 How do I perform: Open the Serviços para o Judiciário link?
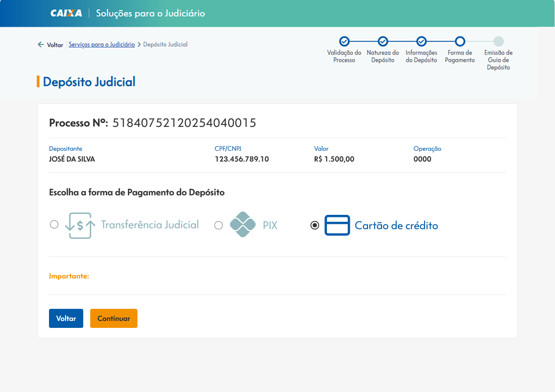click(102, 44)
